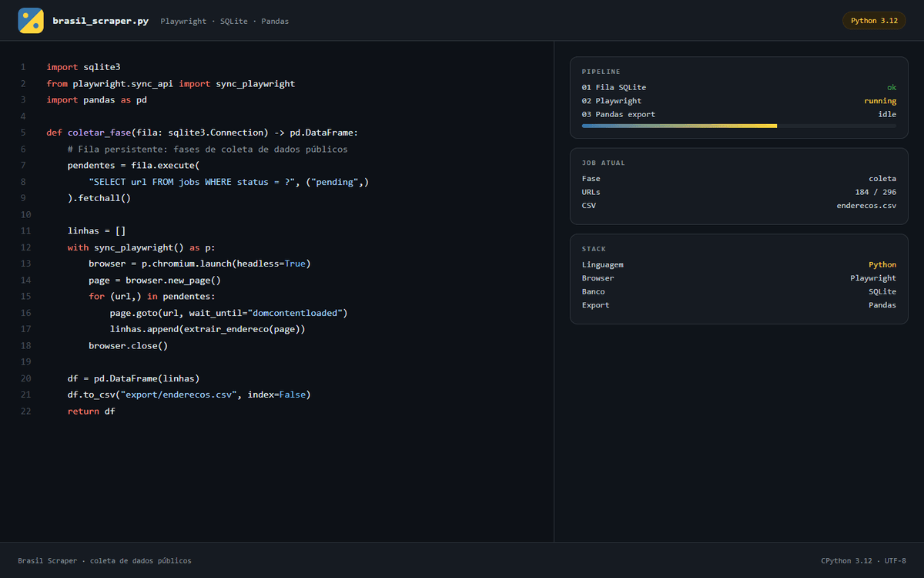This screenshot has width=924, height=578.
Task: Click the PIPELINE panel heading
Action: pyautogui.click(x=601, y=72)
